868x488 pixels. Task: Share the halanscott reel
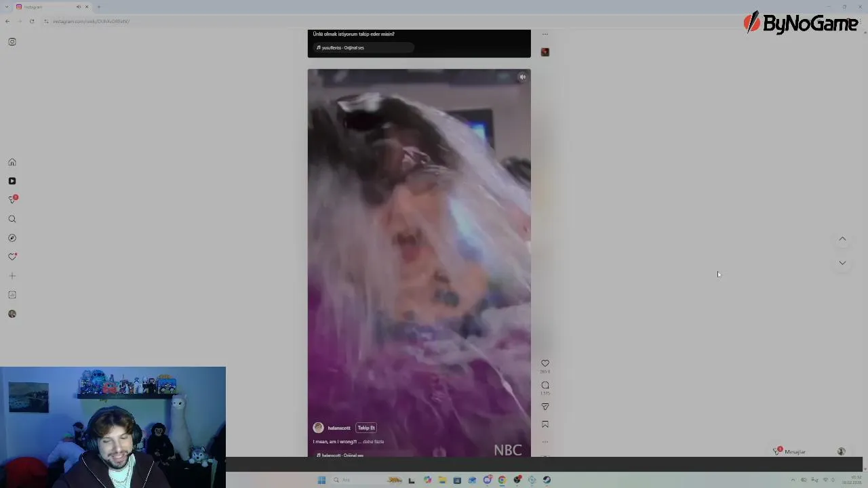545,407
